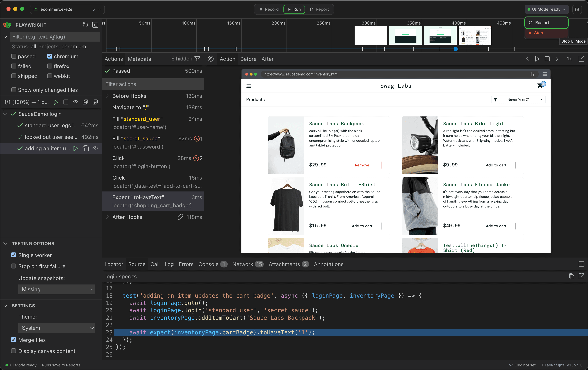588x370 pixels.
Task: Enable Display canvas content
Action: click(14, 351)
